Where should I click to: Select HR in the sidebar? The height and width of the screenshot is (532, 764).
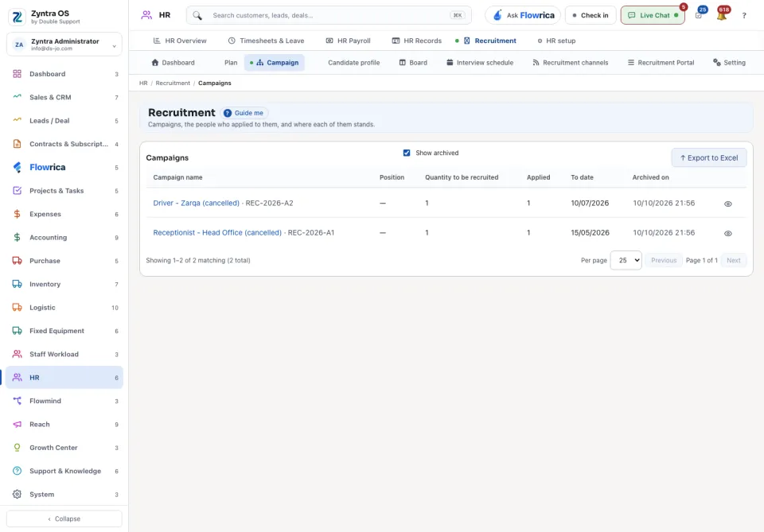(64, 378)
